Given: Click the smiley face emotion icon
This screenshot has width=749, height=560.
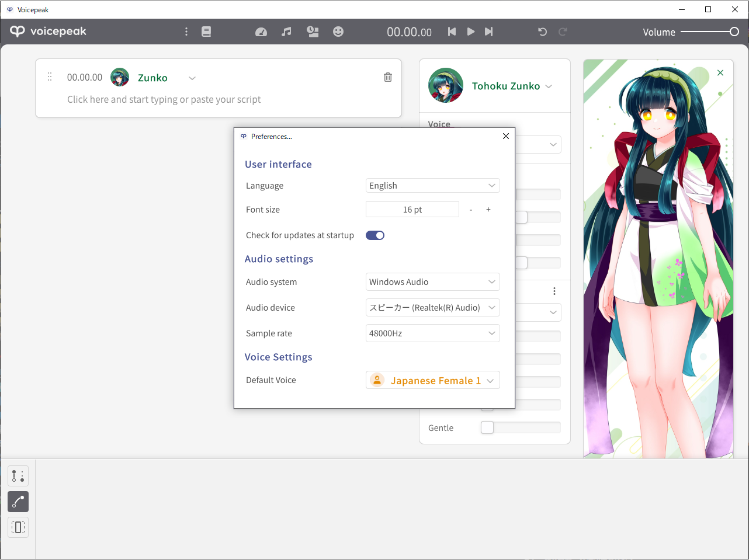Looking at the screenshot, I should point(338,32).
